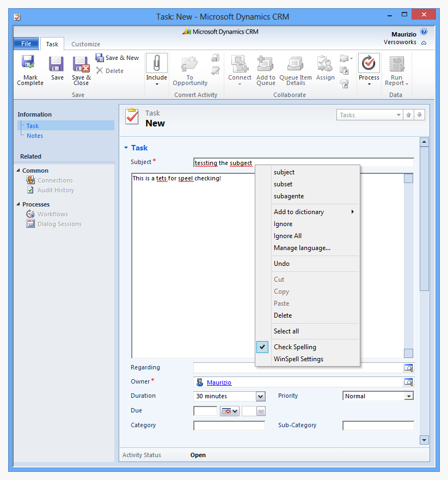Open Manage language... from context menu
Image resolution: width=448 pixels, height=480 pixels.
[307, 248]
